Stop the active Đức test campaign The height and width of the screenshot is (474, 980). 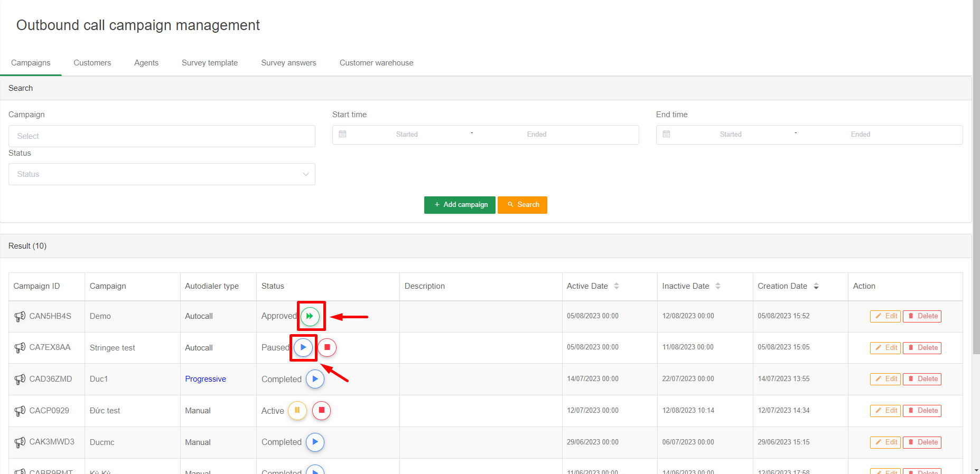point(321,410)
